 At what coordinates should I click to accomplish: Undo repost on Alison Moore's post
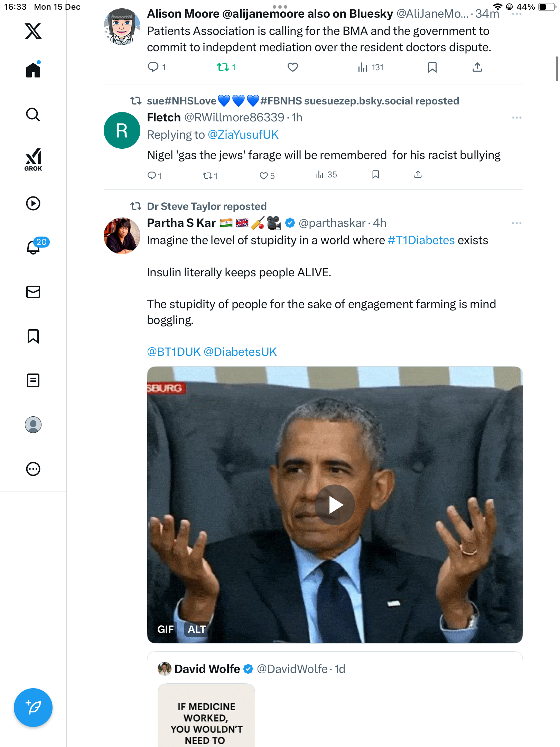(223, 67)
